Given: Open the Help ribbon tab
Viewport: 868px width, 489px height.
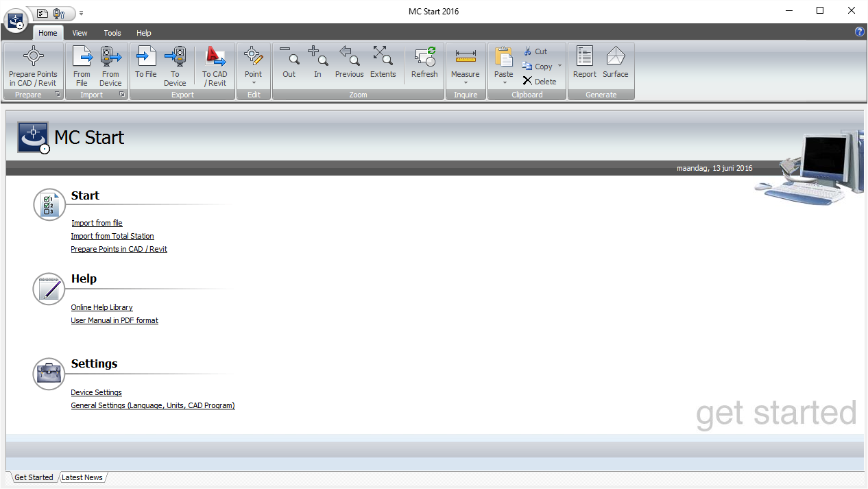Looking at the screenshot, I should click(144, 33).
